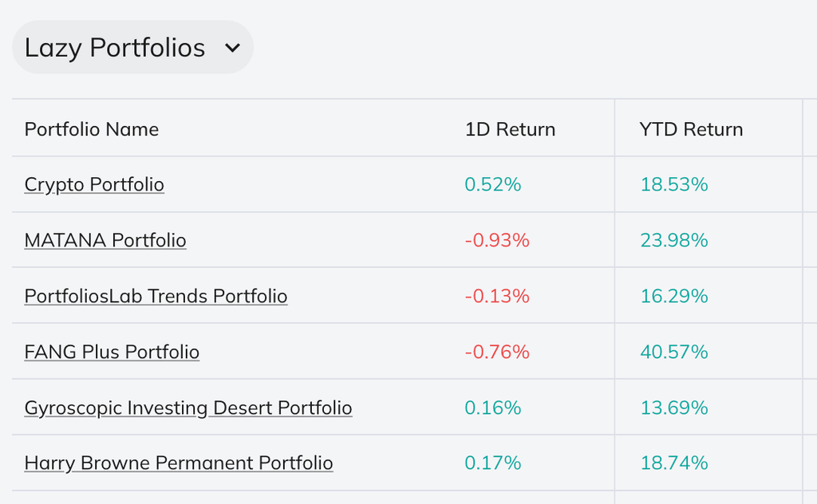Screen dimensions: 817x504
Task: Sort by 1D Return column header
Action: [510, 129]
